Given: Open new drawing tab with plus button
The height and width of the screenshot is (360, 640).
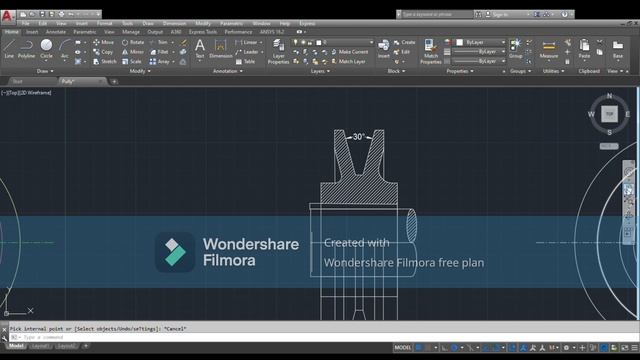Looking at the screenshot, I should click(x=114, y=82).
